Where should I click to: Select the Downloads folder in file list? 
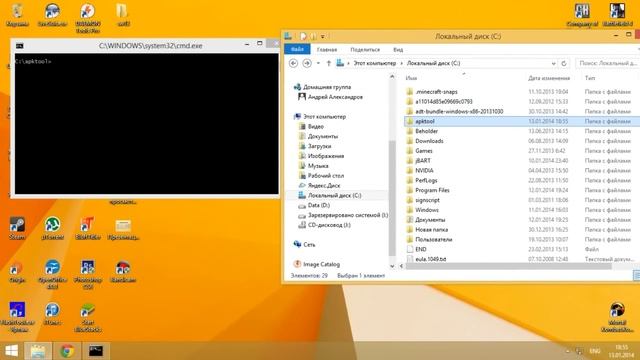(x=521, y=141)
